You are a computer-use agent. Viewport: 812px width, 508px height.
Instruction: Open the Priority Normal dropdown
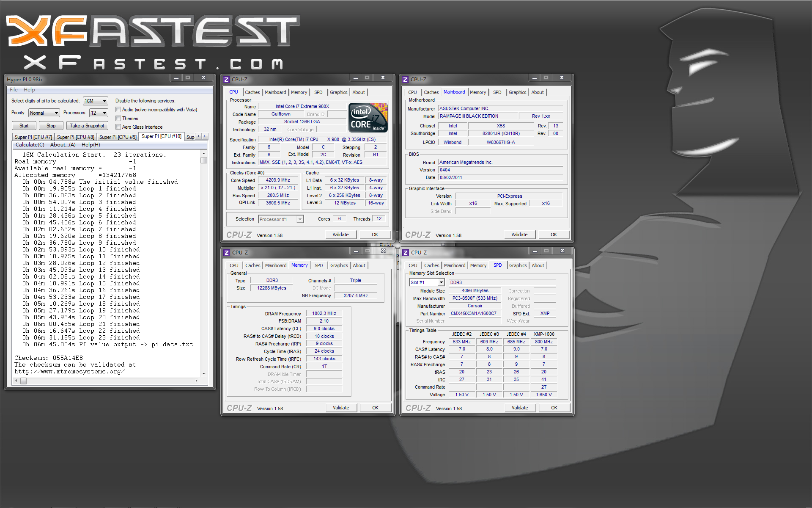coord(44,113)
